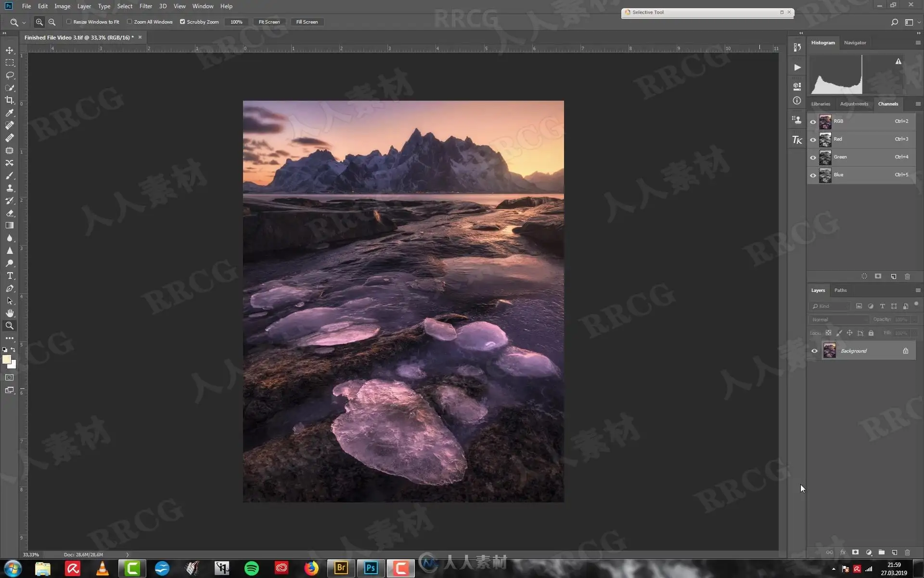Open the Filter menu

coord(146,6)
